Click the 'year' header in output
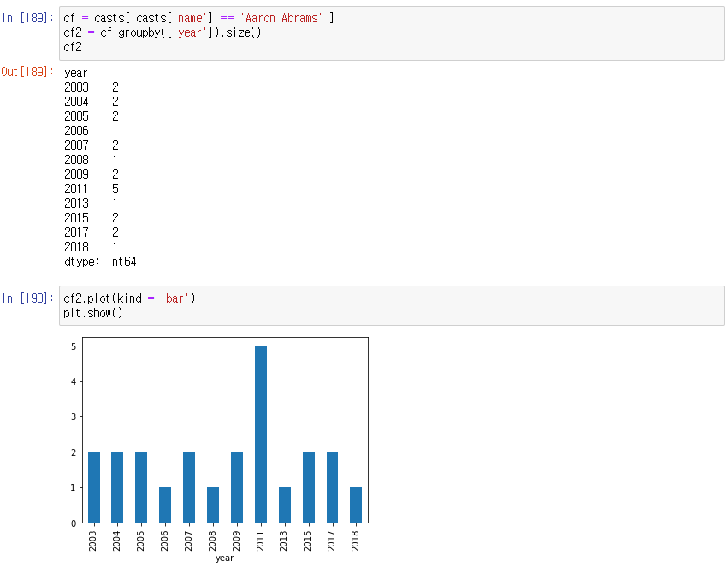The height and width of the screenshot is (573, 728). (x=75, y=73)
